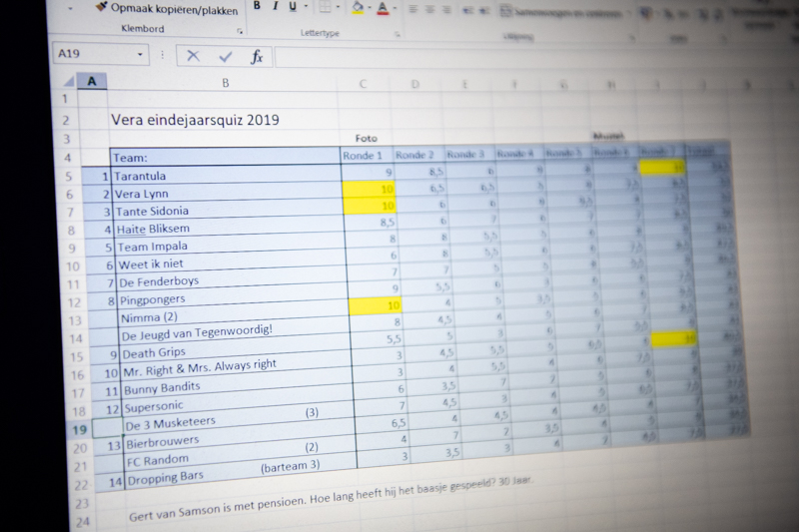Toggle bold formatting
The height and width of the screenshot is (532, 799).
[257, 6]
